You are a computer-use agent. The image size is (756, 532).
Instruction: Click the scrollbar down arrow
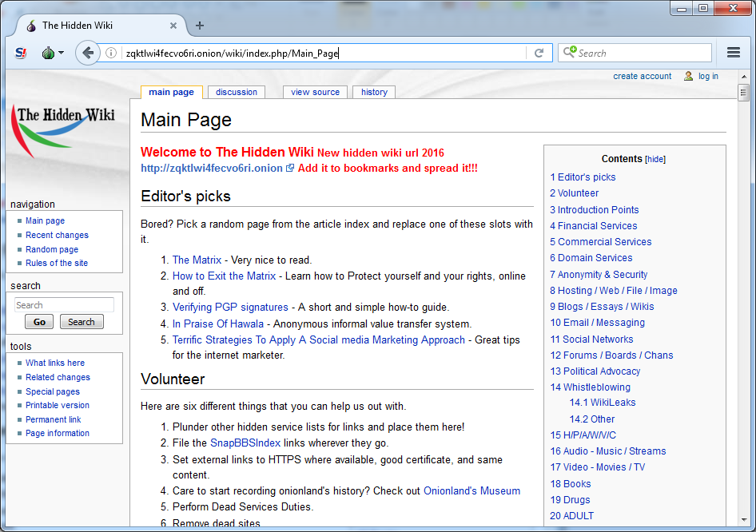744,520
